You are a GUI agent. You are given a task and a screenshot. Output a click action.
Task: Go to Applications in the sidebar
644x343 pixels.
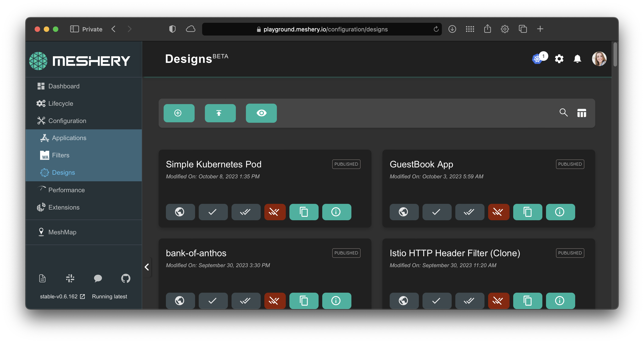click(69, 138)
